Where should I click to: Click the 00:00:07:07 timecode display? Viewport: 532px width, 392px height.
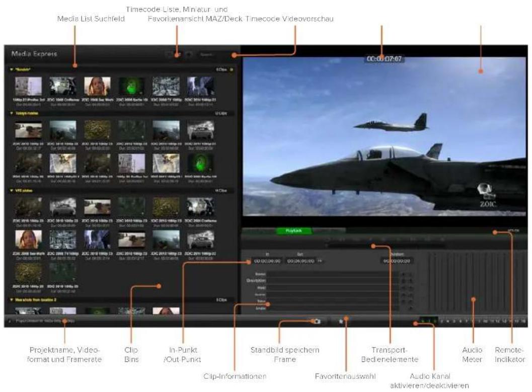(x=384, y=59)
